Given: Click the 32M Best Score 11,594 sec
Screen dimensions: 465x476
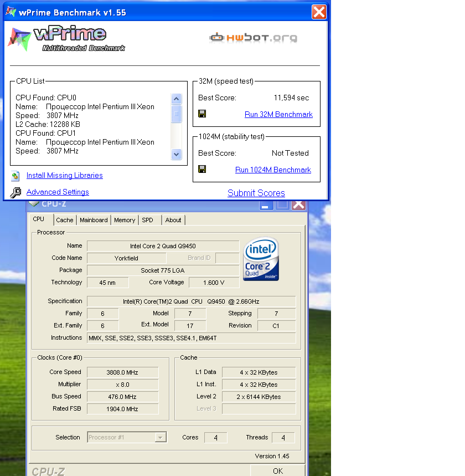Looking at the screenshot, I should [x=291, y=98].
